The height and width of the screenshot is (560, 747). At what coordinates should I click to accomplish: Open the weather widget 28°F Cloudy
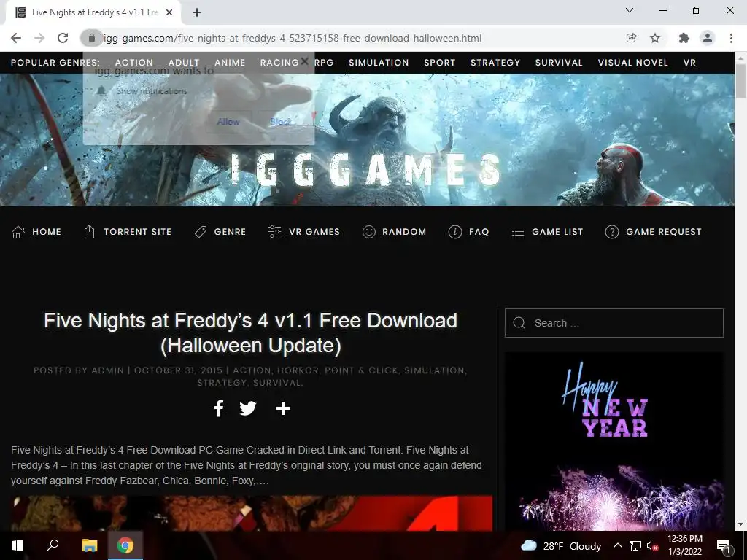(x=561, y=545)
